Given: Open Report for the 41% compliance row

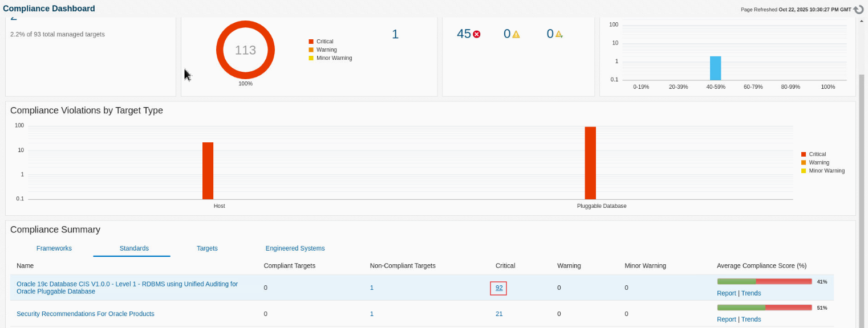Looking at the screenshot, I should coord(726,293).
